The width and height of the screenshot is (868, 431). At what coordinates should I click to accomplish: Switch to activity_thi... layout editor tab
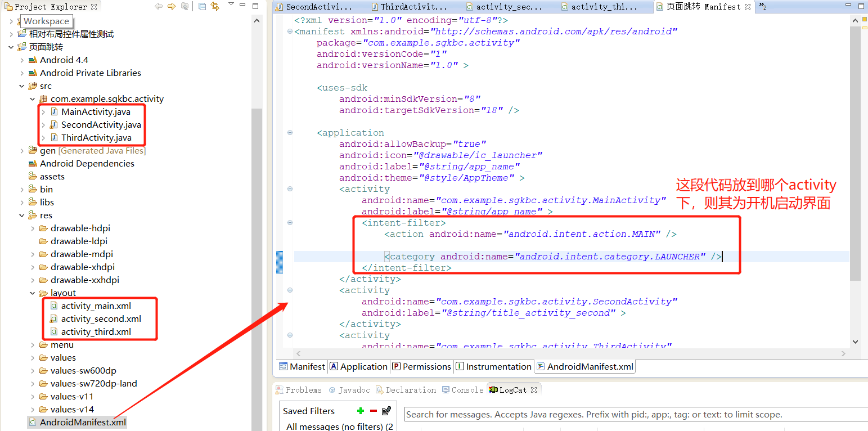click(x=599, y=7)
